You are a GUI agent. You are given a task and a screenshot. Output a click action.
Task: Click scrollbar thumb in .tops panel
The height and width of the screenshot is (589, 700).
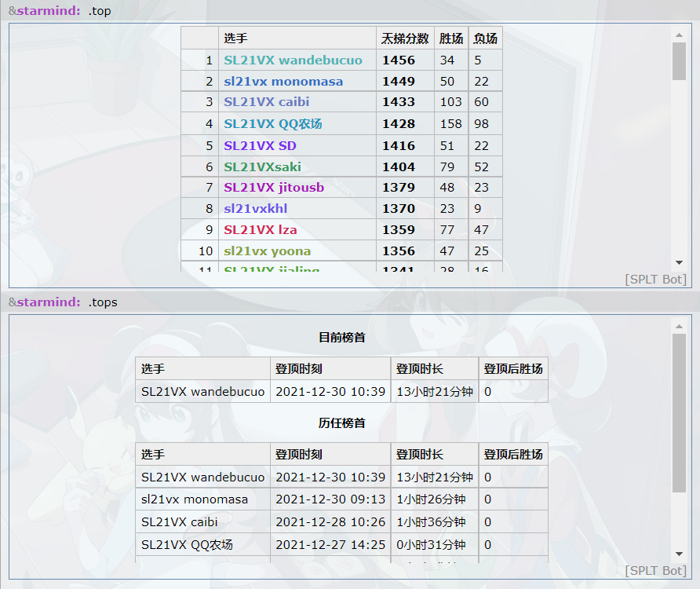tap(679, 412)
